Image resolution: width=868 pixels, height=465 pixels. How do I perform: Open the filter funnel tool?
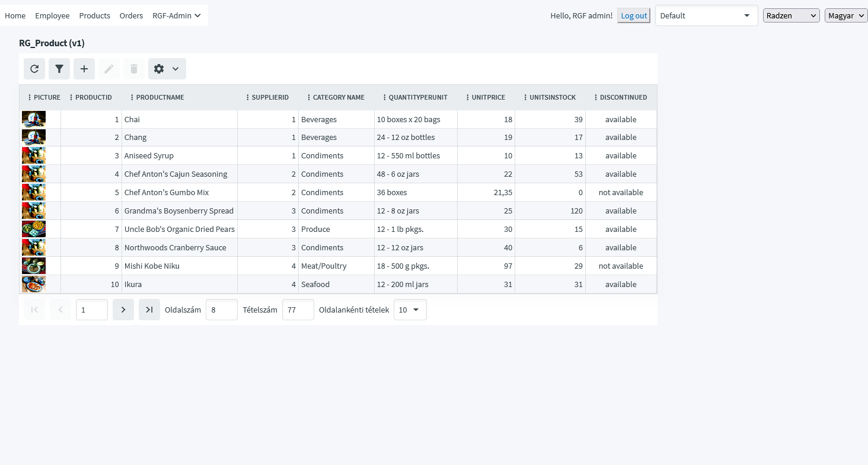click(x=59, y=69)
